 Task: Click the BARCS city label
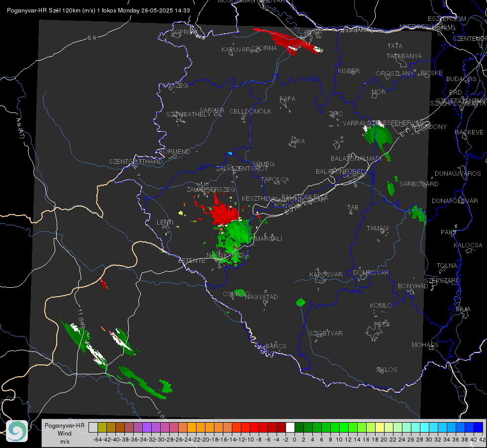pyautogui.click(x=276, y=346)
